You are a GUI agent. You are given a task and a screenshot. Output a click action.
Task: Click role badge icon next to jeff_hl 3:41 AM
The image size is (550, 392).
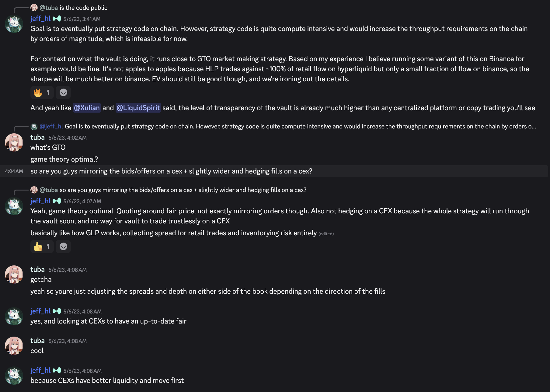pyautogui.click(x=57, y=19)
